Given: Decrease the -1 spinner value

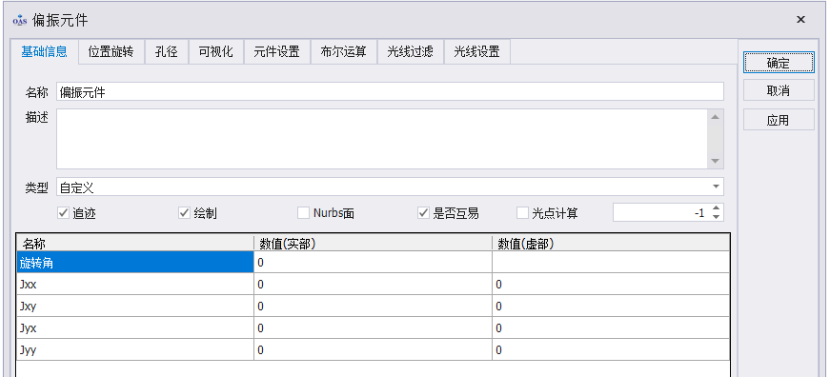Looking at the screenshot, I should [716, 217].
